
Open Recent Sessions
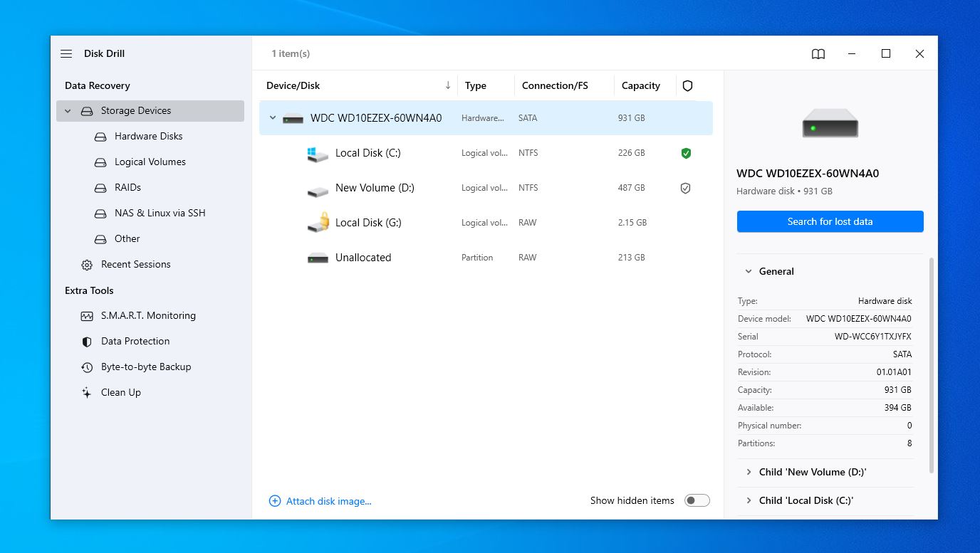pyautogui.click(x=136, y=264)
